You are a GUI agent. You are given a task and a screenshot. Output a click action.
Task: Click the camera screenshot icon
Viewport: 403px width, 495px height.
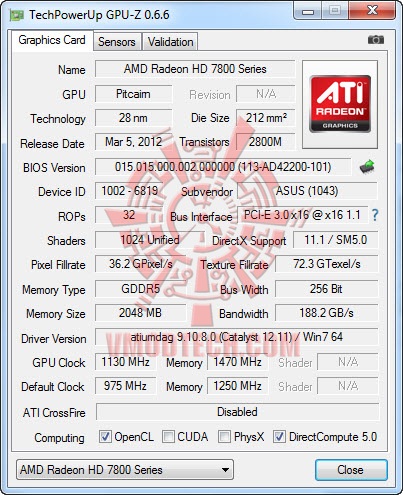pos(376,40)
